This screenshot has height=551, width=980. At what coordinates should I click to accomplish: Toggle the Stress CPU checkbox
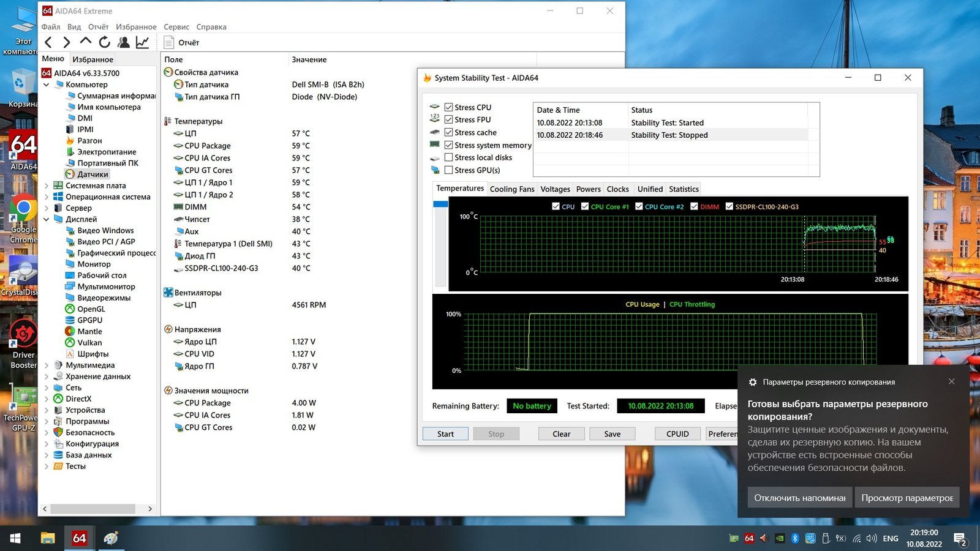coord(448,107)
